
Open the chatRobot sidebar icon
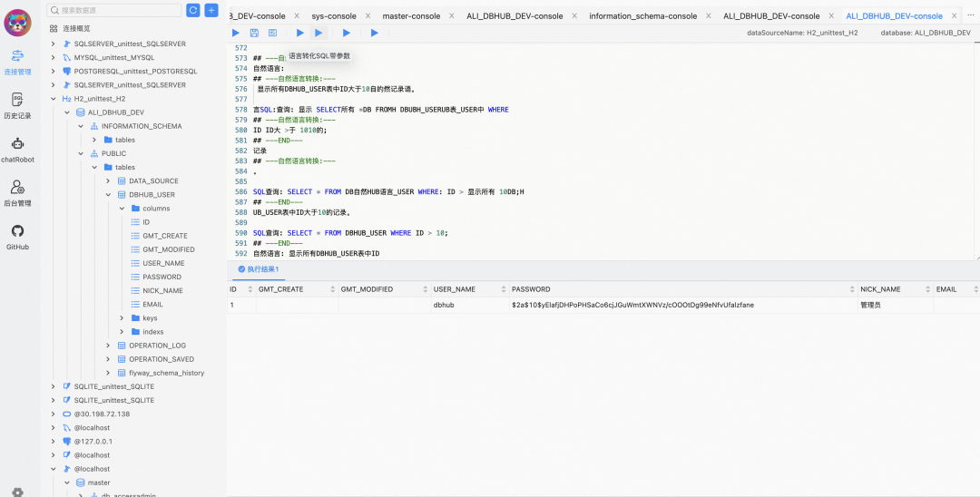pos(17,151)
